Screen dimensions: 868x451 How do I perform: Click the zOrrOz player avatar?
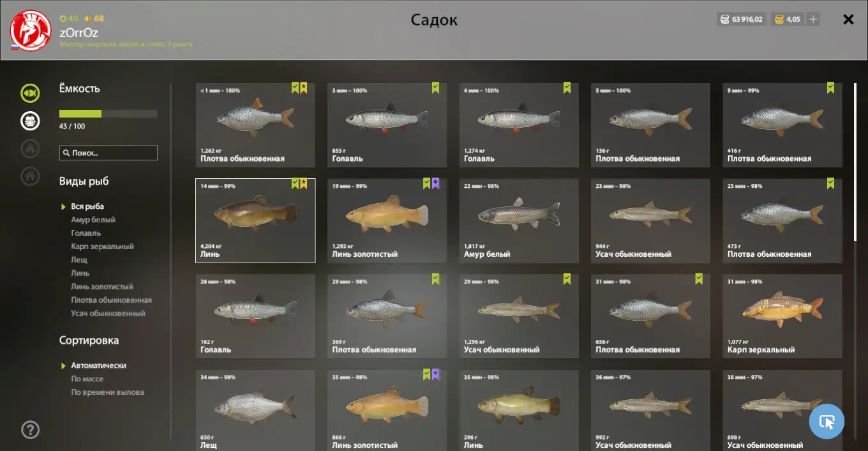click(31, 31)
